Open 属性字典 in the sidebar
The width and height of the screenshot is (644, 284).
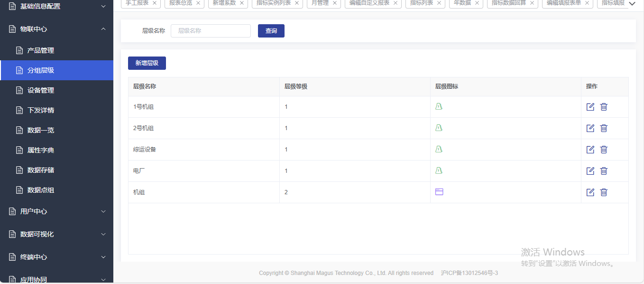point(41,150)
